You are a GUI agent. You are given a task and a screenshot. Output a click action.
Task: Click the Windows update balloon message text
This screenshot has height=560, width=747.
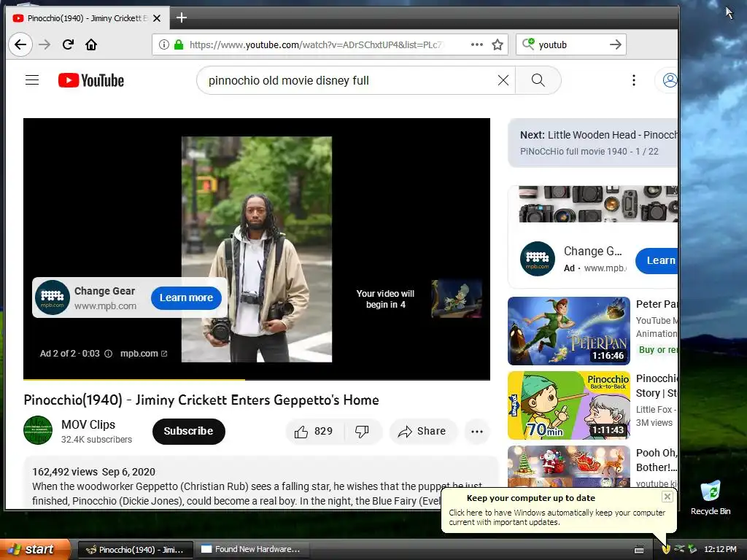point(557,518)
